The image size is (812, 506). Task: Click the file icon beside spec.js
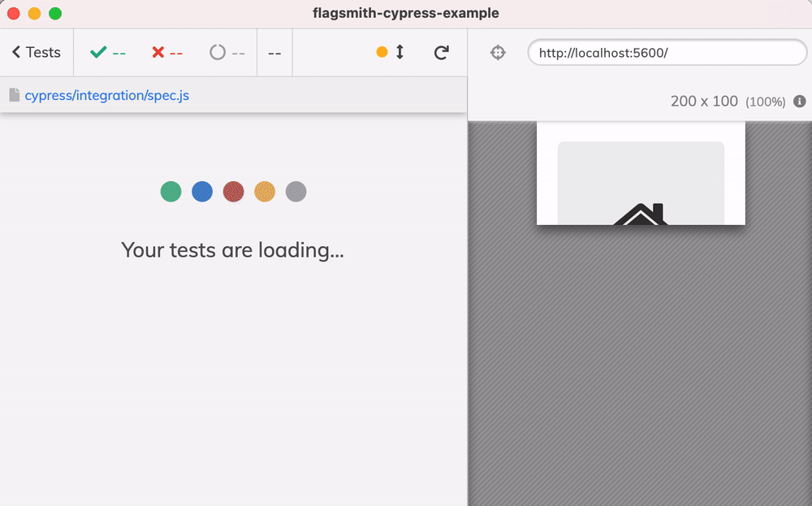(15, 95)
